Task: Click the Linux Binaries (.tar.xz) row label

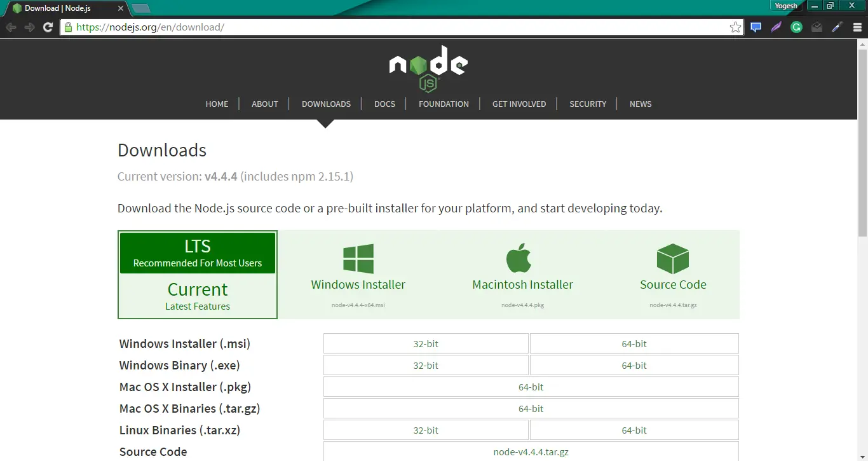Action: pos(180,430)
